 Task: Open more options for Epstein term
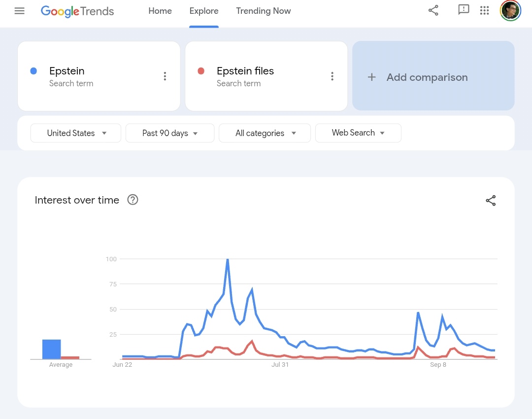(165, 76)
